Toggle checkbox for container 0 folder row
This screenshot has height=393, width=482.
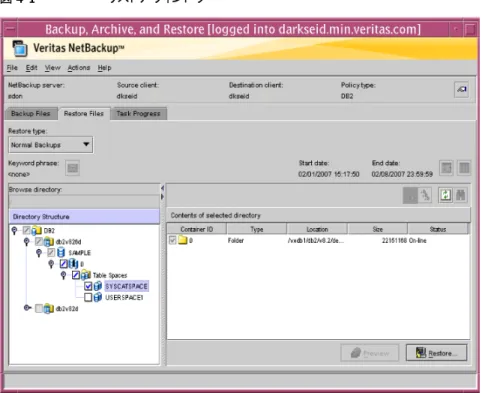pyautogui.click(x=172, y=240)
